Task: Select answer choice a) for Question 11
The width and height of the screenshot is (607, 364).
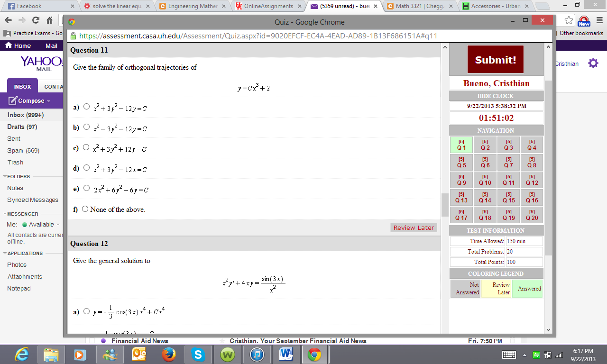Action: pyautogui.click(x=86, y=107)
